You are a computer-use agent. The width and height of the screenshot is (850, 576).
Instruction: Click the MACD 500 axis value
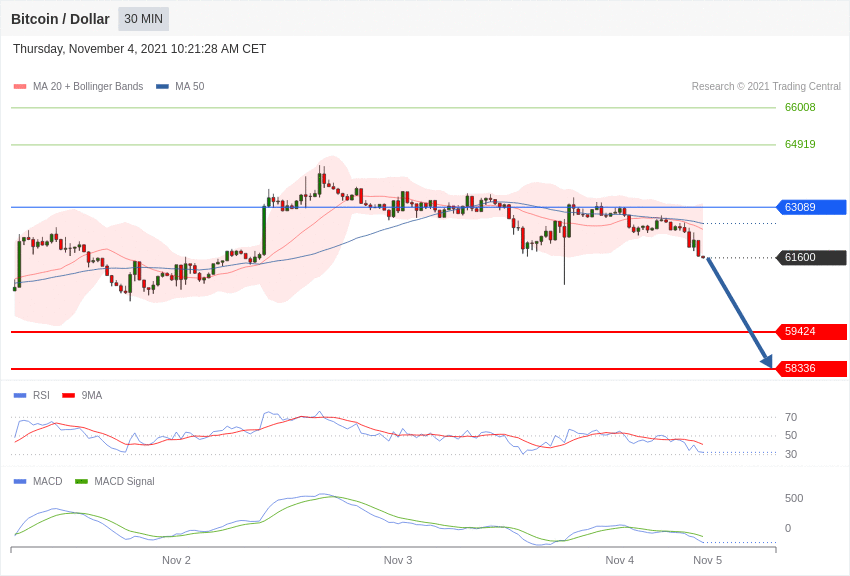(x=794, y=498)
